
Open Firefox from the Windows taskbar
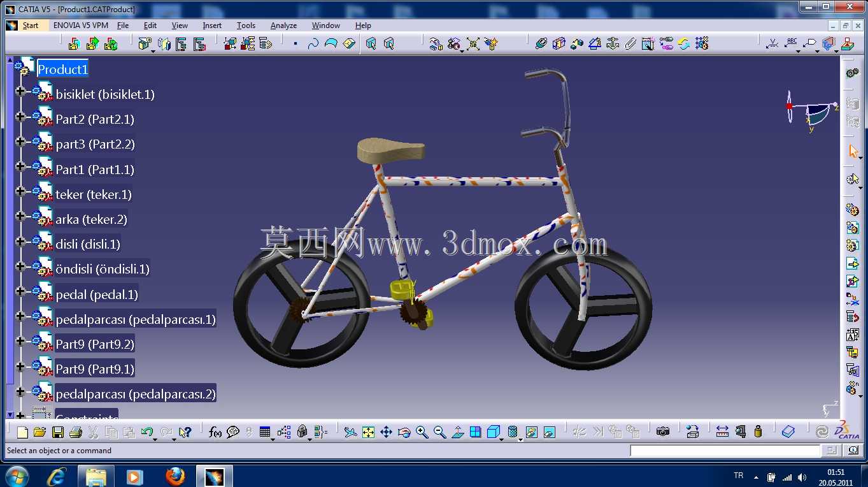(x=174, y=476)
